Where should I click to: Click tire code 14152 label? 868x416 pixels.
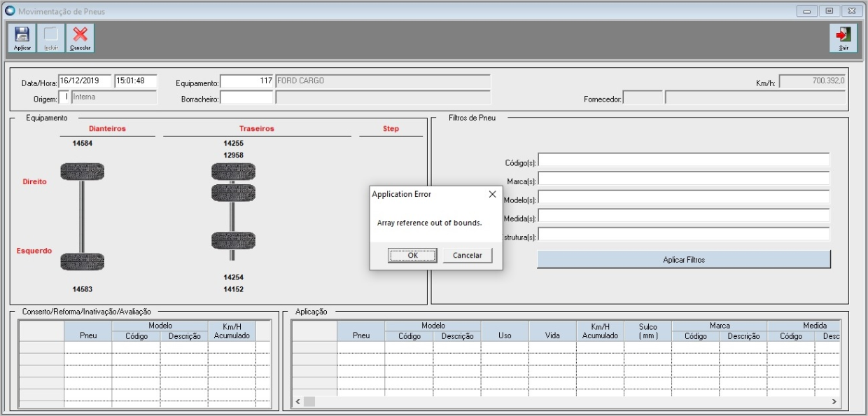(233, 289)
